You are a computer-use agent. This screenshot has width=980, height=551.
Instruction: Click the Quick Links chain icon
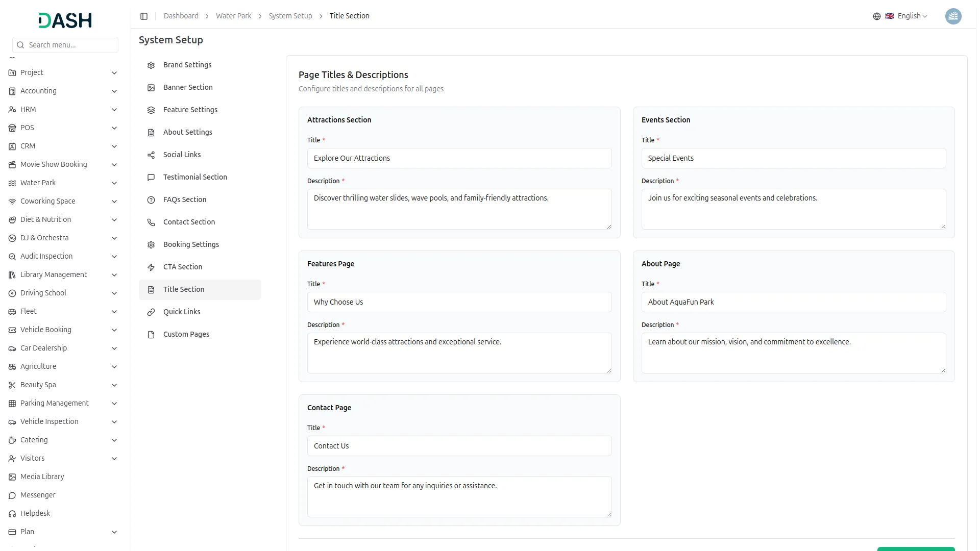pos(151,312)
